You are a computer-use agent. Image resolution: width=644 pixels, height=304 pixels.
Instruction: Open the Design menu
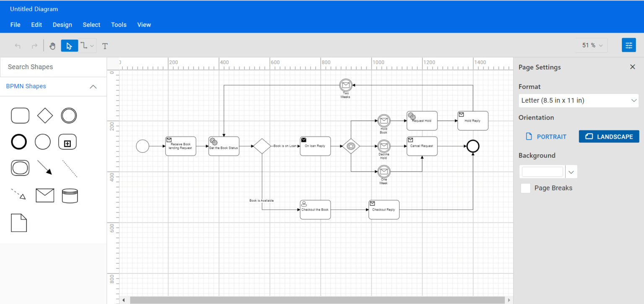pyautogui.click(x=62, y=25)
